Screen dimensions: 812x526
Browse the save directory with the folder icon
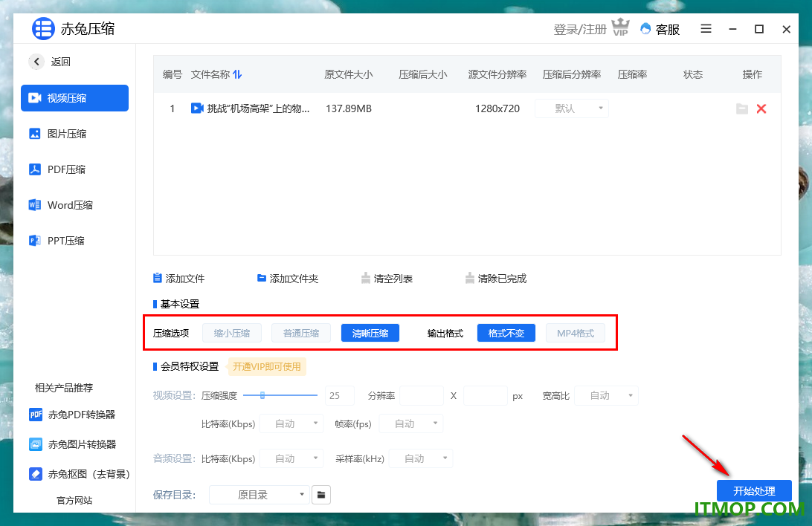point(321,495)
